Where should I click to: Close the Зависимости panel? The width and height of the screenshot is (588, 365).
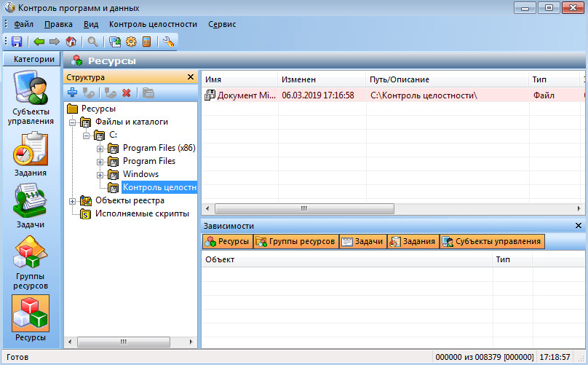point(579,226)
